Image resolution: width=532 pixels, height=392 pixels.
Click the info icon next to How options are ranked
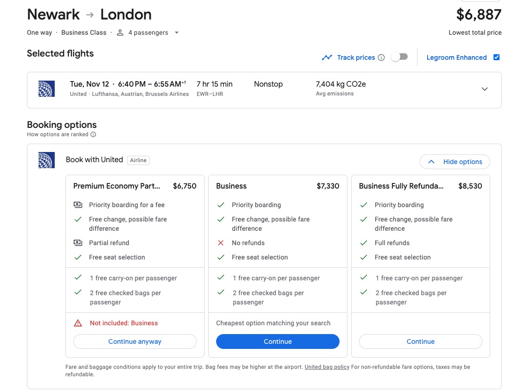[x=93, y=134]
